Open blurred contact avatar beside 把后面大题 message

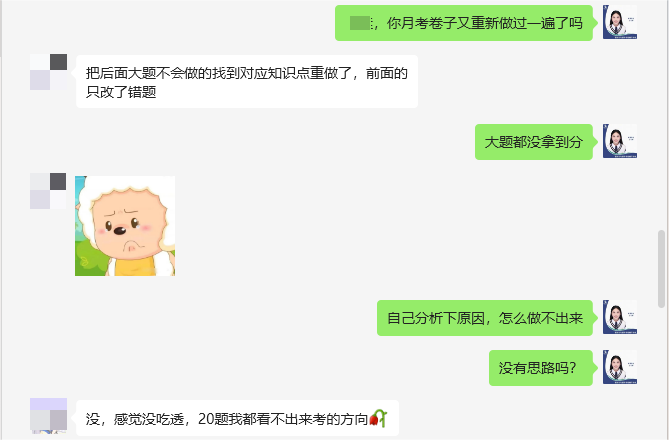[x=48, y=72]
